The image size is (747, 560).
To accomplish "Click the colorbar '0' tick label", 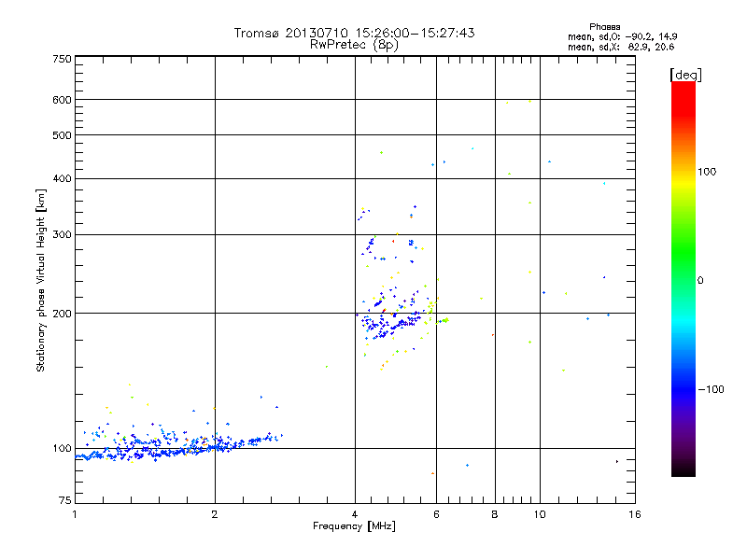I will (700, 281).
